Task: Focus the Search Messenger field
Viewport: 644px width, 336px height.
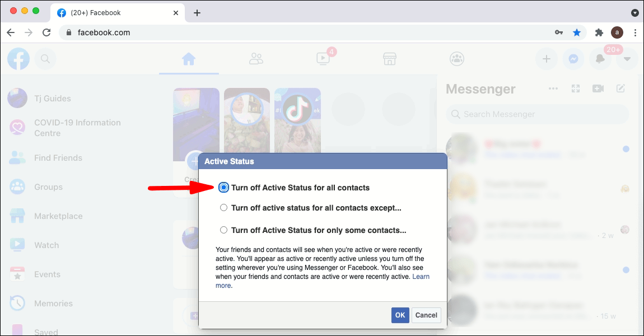Action: [537, 114]
